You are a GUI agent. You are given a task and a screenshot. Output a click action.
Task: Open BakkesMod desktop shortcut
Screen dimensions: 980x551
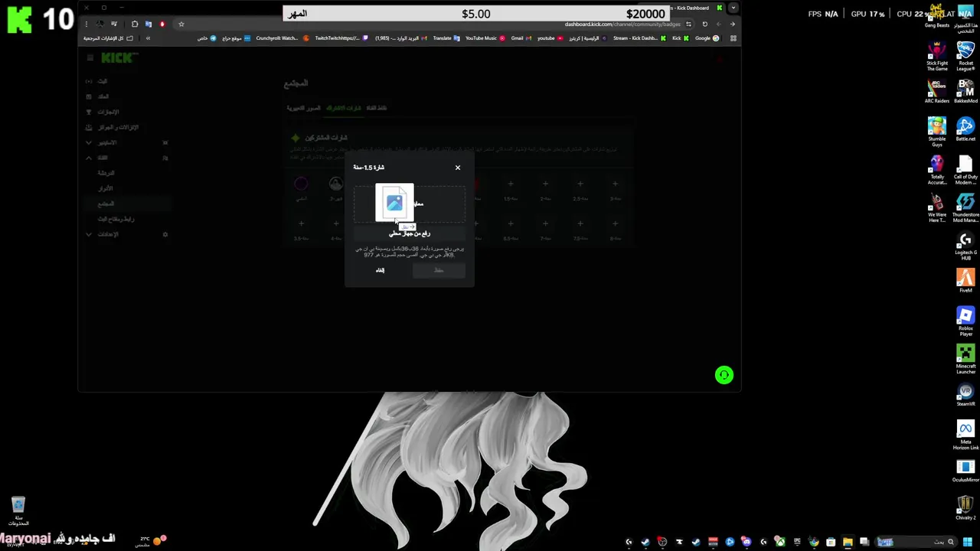pyautogui.click(x=965, y=90)
